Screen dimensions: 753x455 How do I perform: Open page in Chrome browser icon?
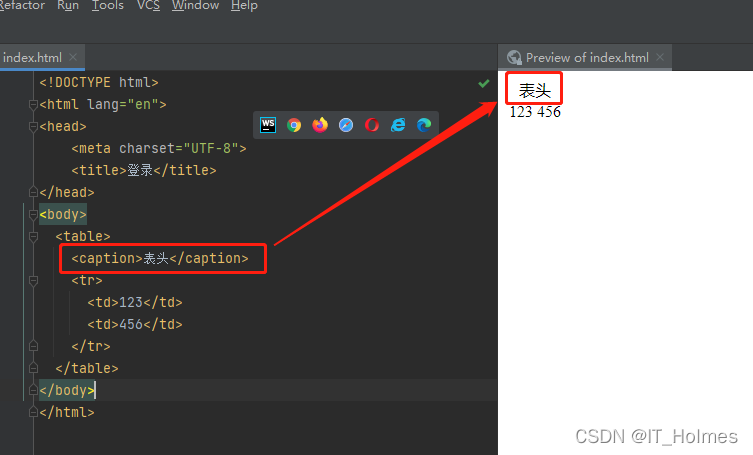(x=294, y=125)
